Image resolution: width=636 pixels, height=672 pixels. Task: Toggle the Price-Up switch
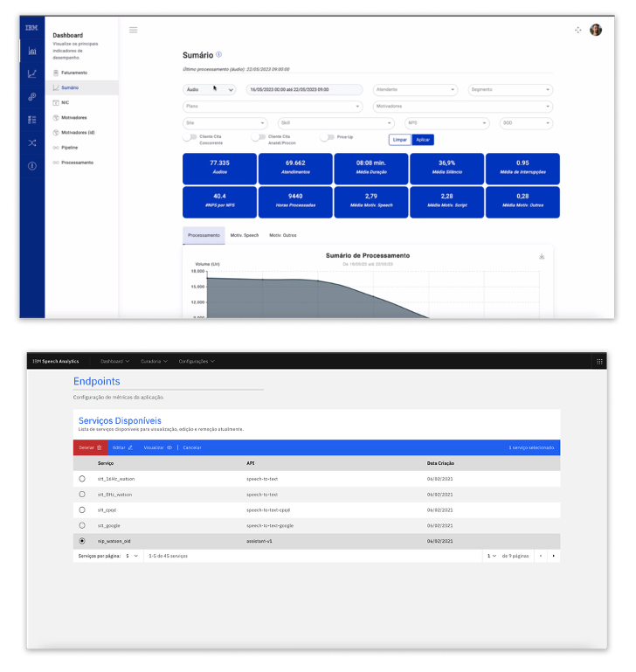coord(327,137)
